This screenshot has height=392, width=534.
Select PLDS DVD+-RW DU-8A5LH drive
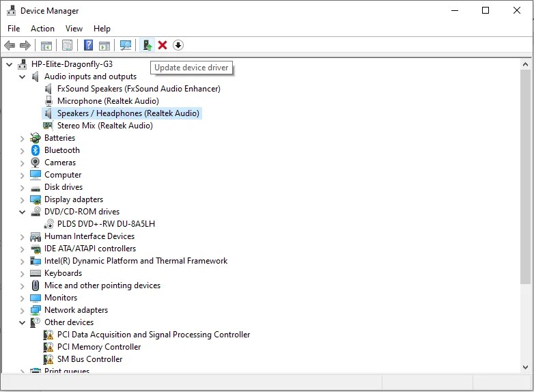click(x=106, y=224)
